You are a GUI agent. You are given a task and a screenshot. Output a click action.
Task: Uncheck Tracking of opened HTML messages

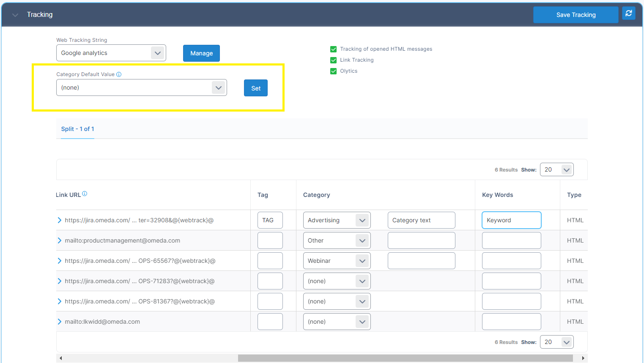pos(334,49)
